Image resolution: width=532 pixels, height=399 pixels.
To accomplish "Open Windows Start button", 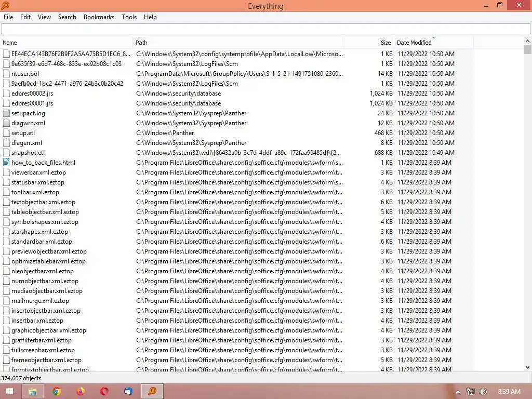I will tap(9, 391).
